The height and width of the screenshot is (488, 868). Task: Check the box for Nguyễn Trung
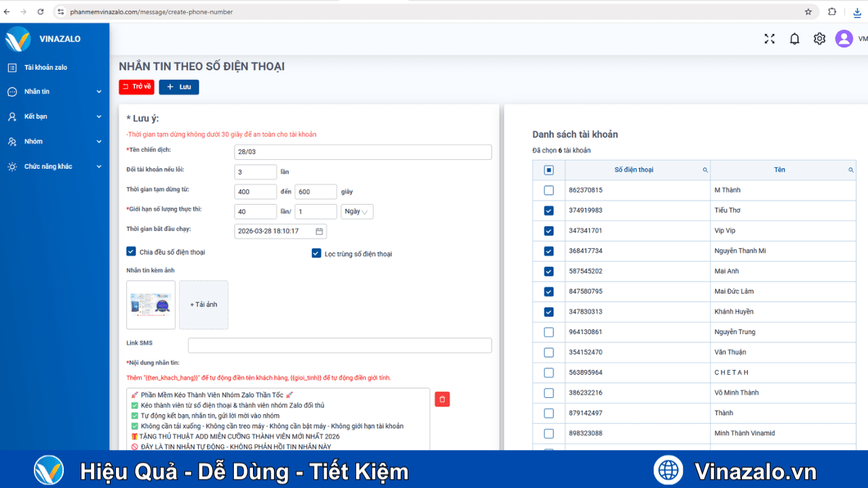[548, 332]
